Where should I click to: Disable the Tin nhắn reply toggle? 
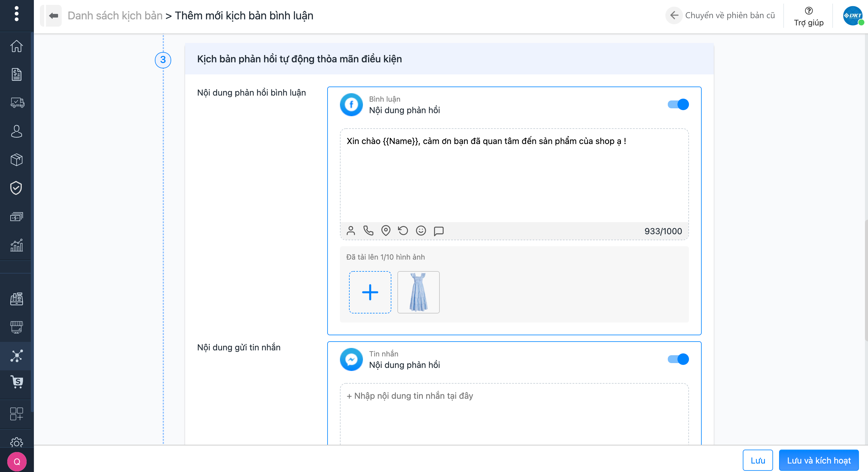coord(678,359)
